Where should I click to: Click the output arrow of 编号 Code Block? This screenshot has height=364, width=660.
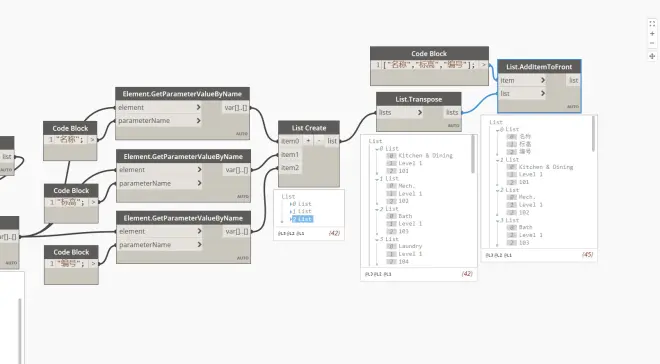pos(93,264)
